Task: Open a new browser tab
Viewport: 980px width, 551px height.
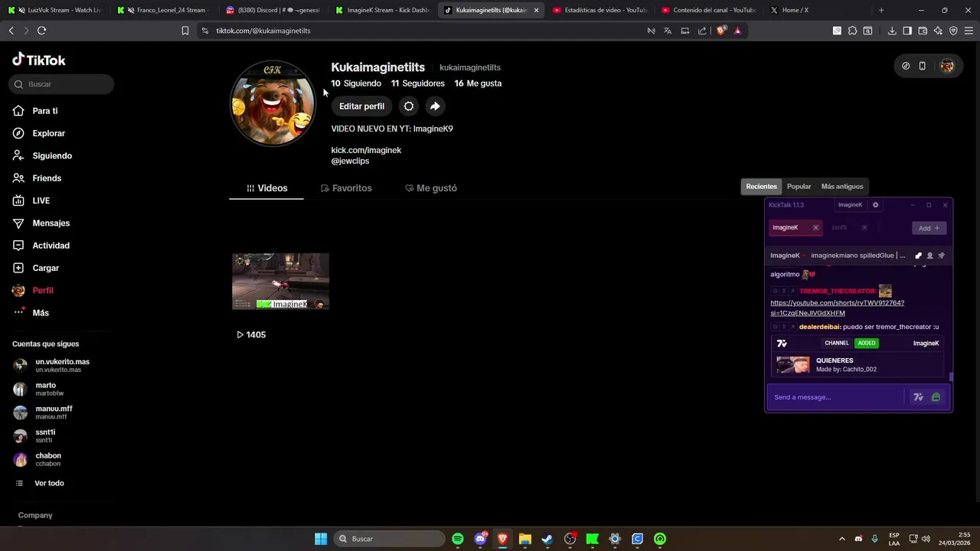Action: [881, 10]
